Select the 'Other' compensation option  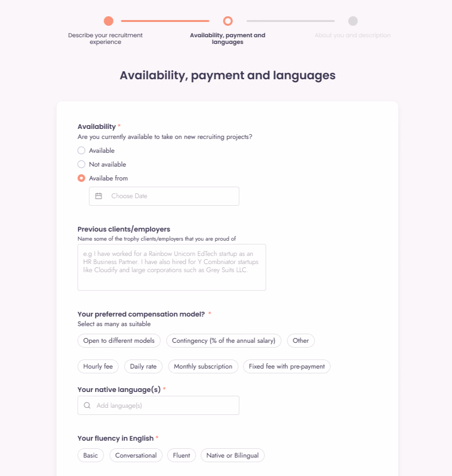(301, 340)
